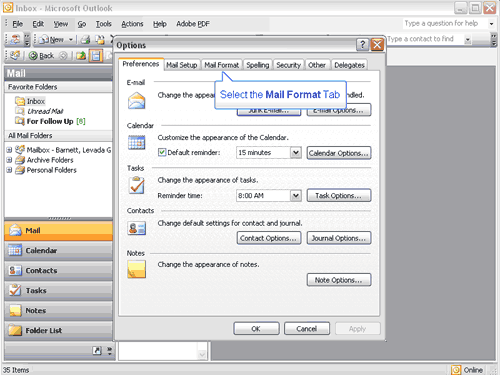The width and height of the screenshot is (500, 375).
Task: Click the Contacts card icon in Options
Action: pyautogui.click(x=137, y=228)
